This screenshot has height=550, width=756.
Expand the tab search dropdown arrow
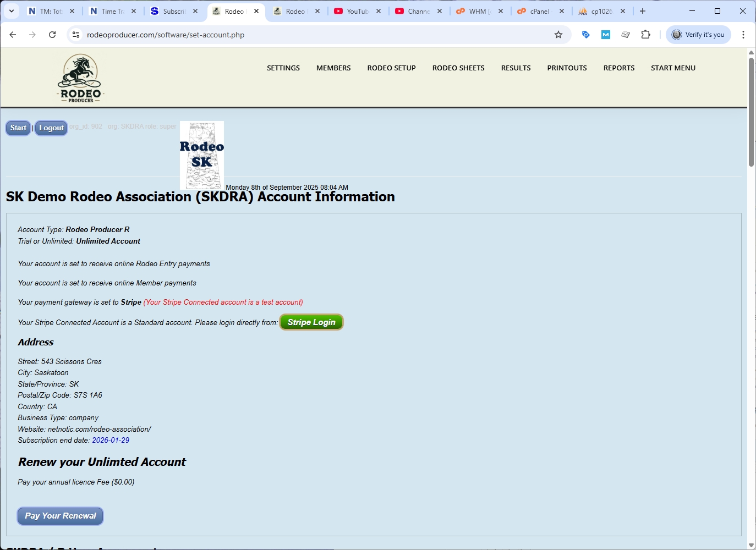tap(11, 11)
